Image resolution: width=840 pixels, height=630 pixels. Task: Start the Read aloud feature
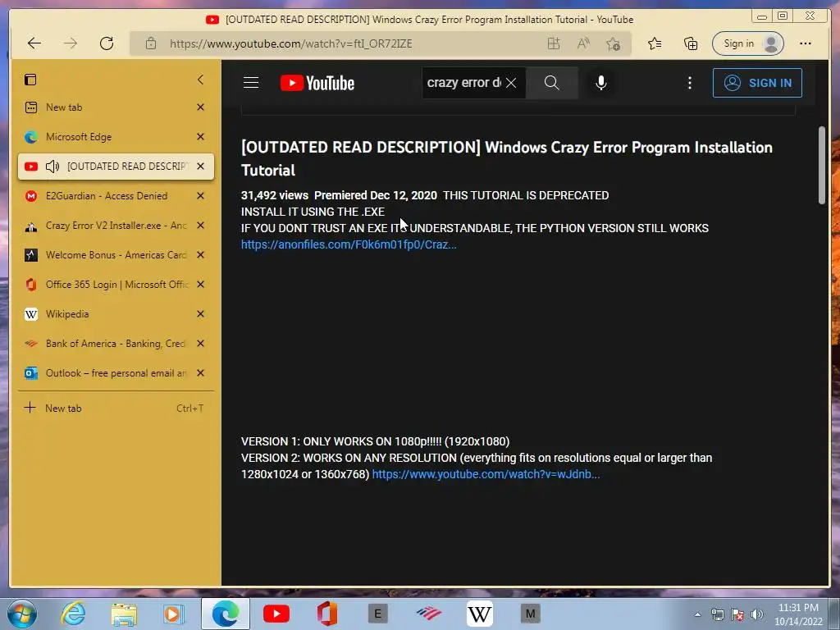[x=583, y=43]
